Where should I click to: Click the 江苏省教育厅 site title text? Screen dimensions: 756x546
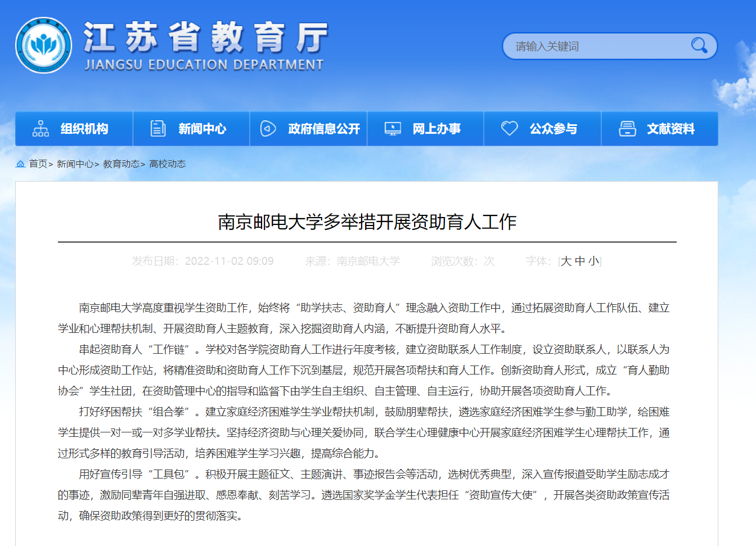pyautogui.click(x=205, y=38)
